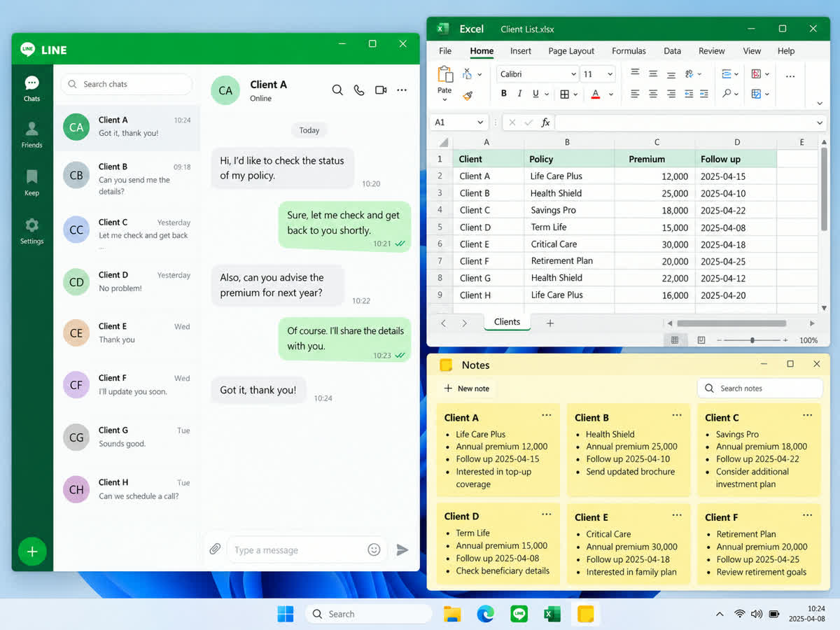Open more options for Client A chat
840x630 pixels.
pyautogui.click(x=402, y=90)
